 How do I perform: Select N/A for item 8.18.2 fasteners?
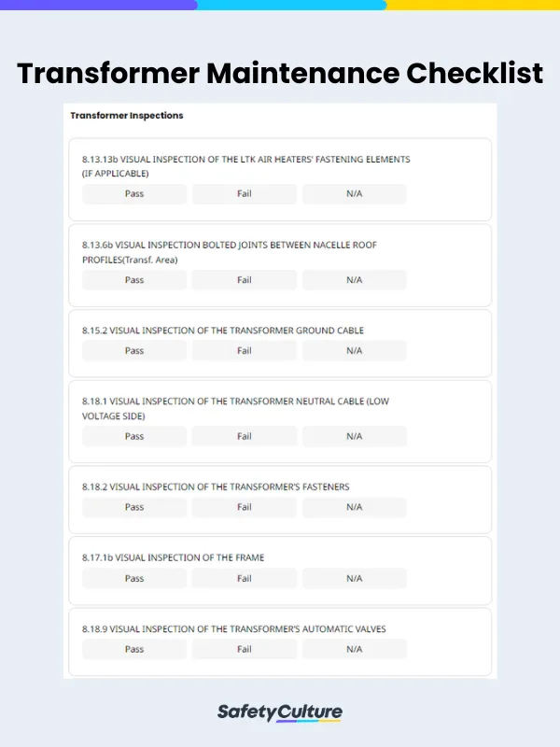354,507
